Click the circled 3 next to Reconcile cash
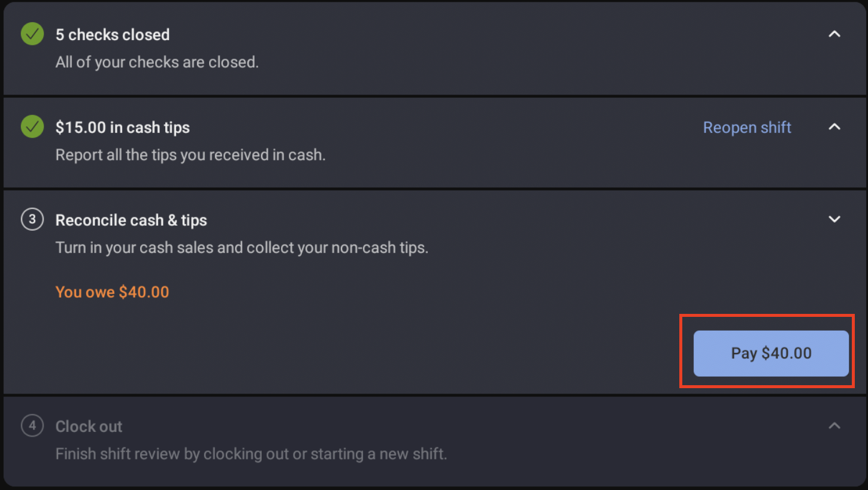Viewport: 868px width, 490px height. pyautogui.click(x=32, y=219)
